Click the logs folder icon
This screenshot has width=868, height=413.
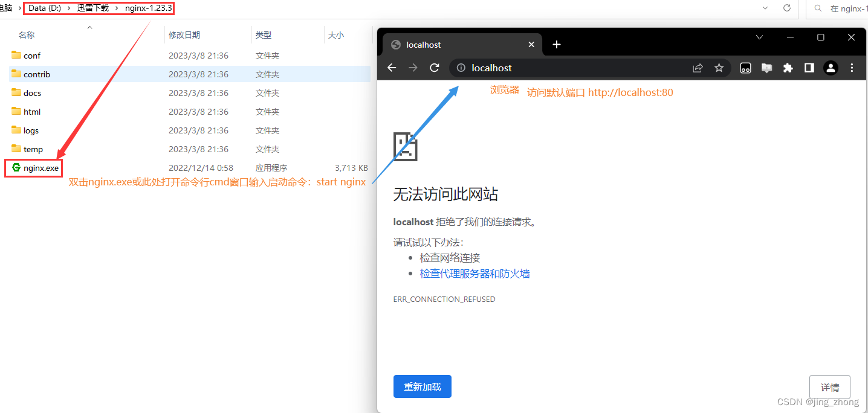(x=16, y=130)
